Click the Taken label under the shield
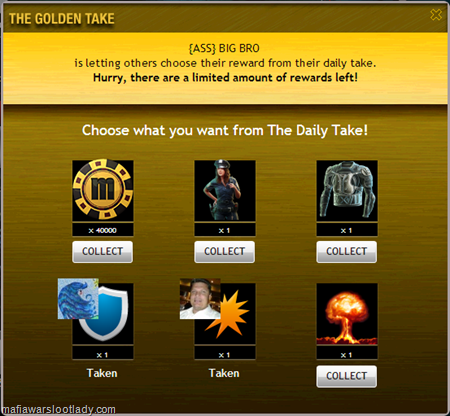450x416 pixels. pos(102,373)
